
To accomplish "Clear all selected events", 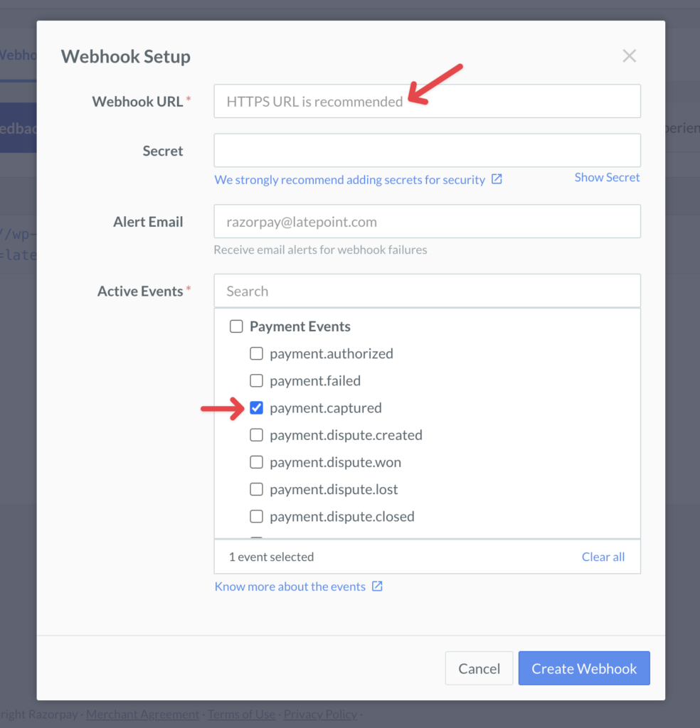I will [603, 557].
